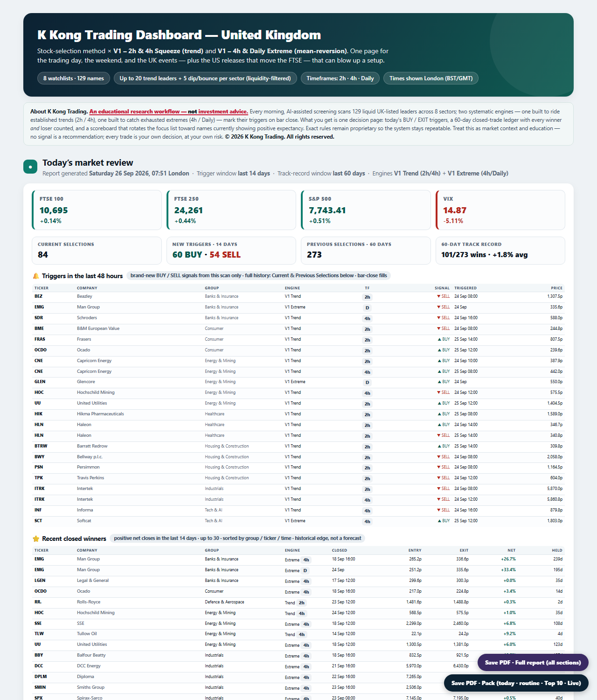597x700 pixels.
Task: Save PDF of the full report
Action: pos(533,662)
